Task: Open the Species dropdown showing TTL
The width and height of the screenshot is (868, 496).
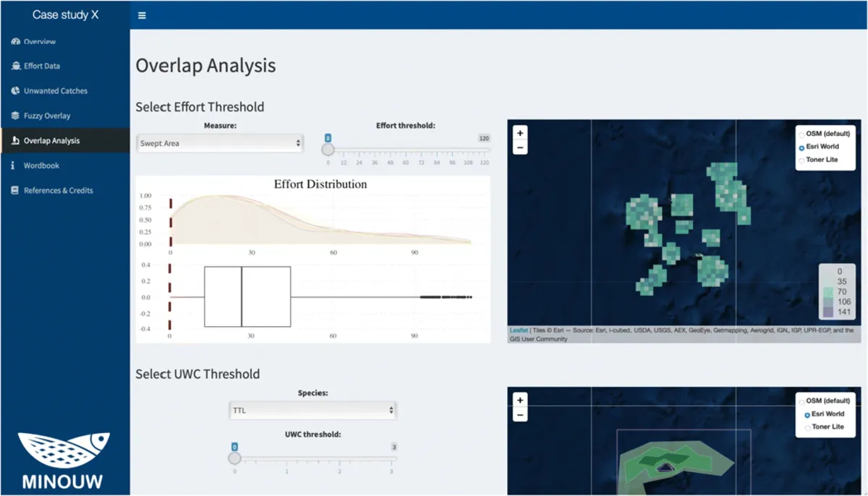Action: 312,410
